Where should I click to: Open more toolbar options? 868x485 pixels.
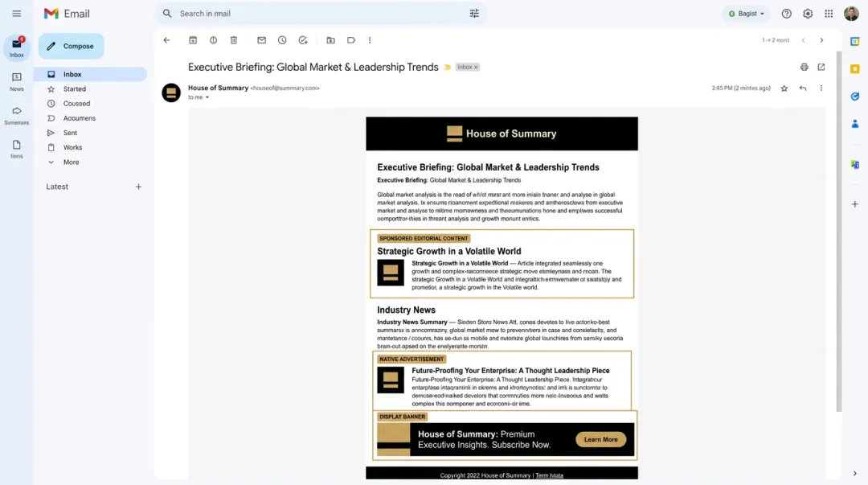(x=370, y=40)
